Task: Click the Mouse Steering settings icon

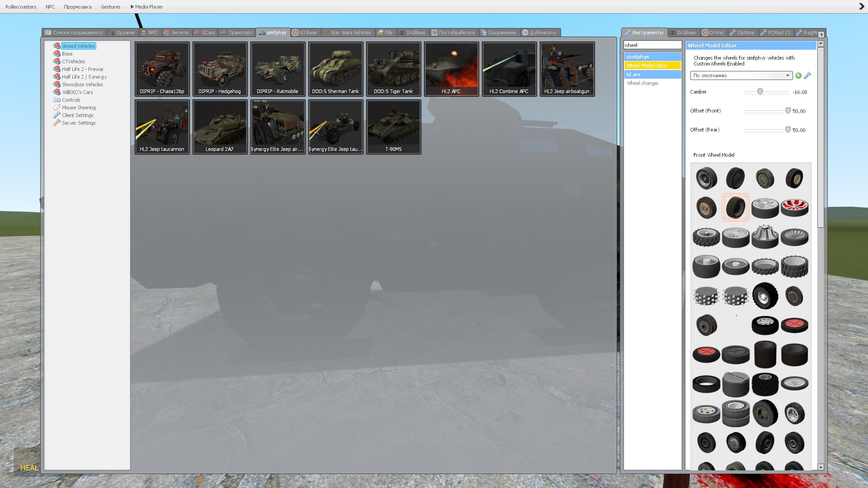Action: [57, 108]
